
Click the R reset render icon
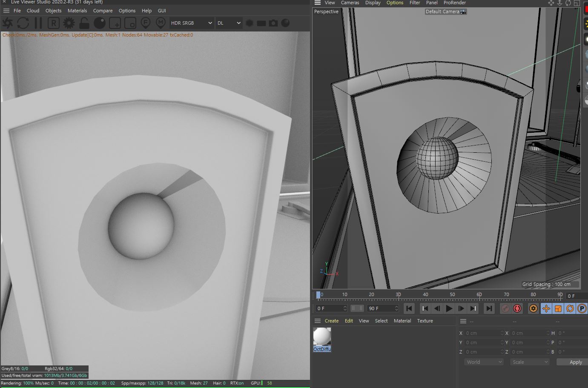point(53,23)
